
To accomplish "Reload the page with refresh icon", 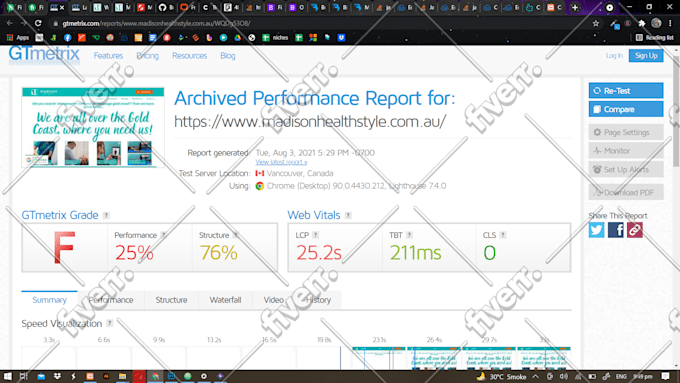I will [38, 23].
